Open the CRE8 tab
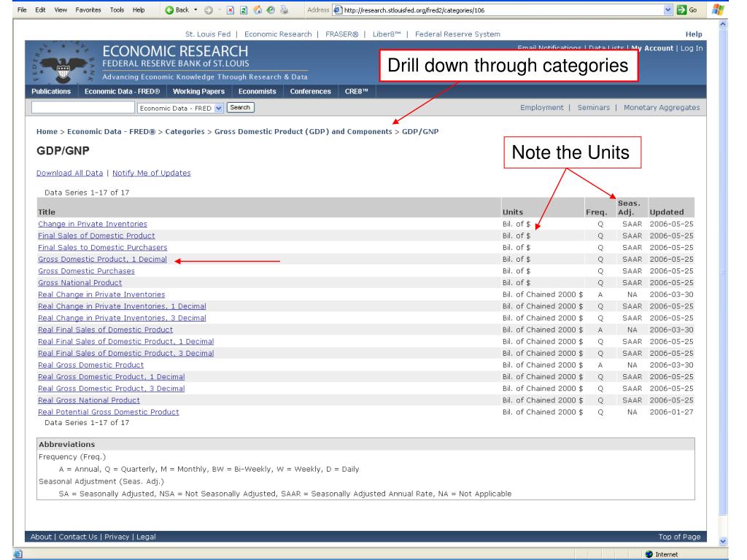 point(356,91)
